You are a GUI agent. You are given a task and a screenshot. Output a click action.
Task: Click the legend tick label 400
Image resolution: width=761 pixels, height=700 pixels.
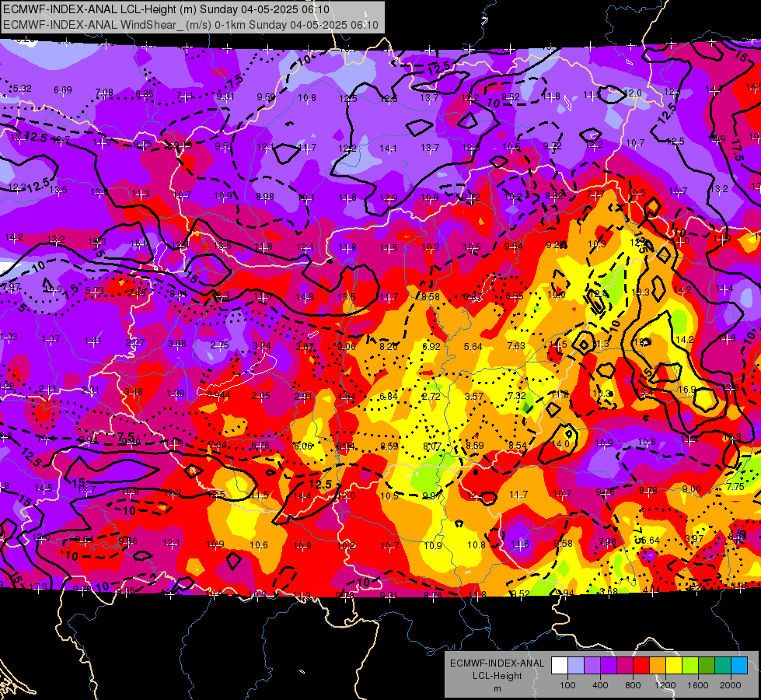pyautogui.click(x=600, y=685)
